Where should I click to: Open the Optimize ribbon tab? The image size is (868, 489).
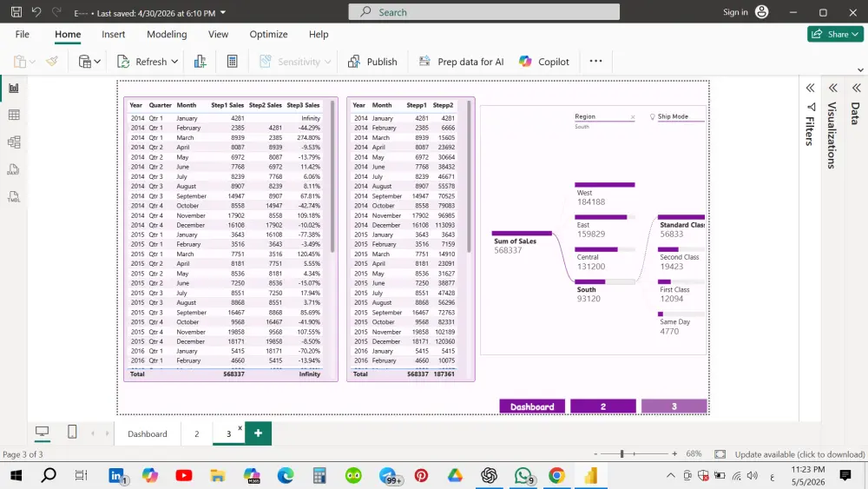pos(268,35)
